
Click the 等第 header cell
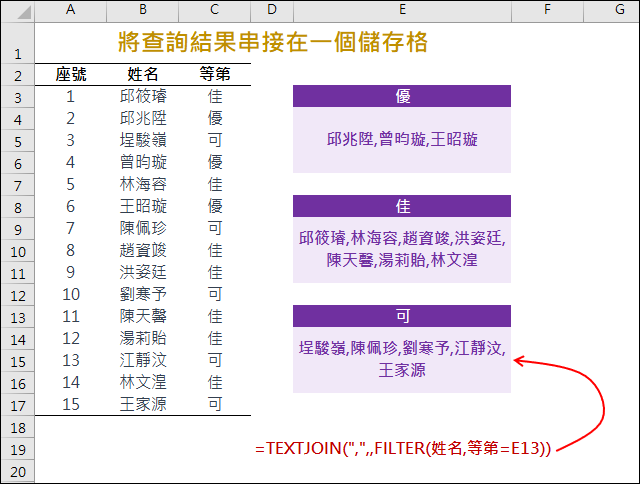pos(214,74)
